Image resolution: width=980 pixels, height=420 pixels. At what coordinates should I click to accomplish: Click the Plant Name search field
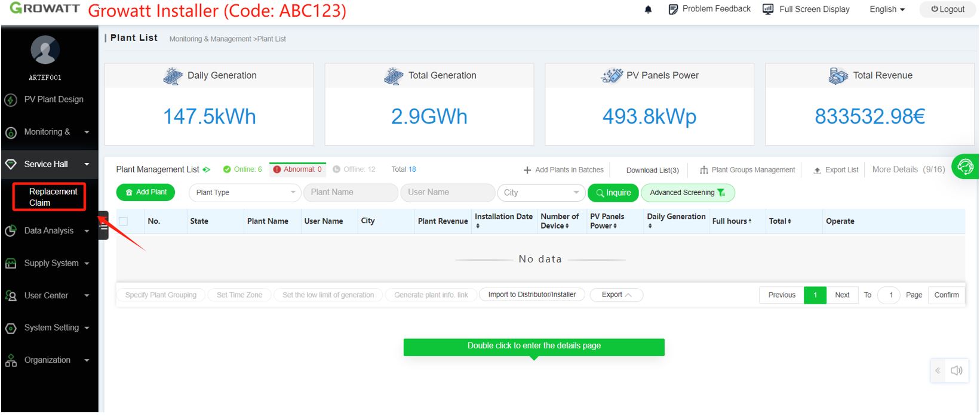coord(351,193)
